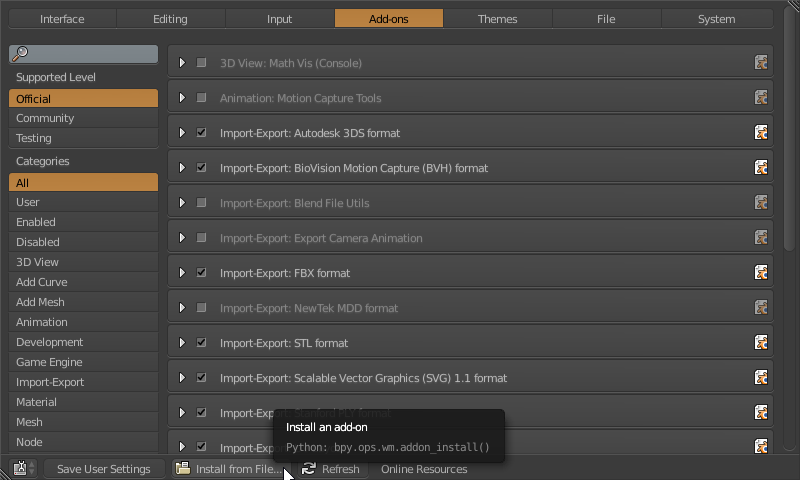Expand FBX format details
800x480 pixels.
pos(182,272)
